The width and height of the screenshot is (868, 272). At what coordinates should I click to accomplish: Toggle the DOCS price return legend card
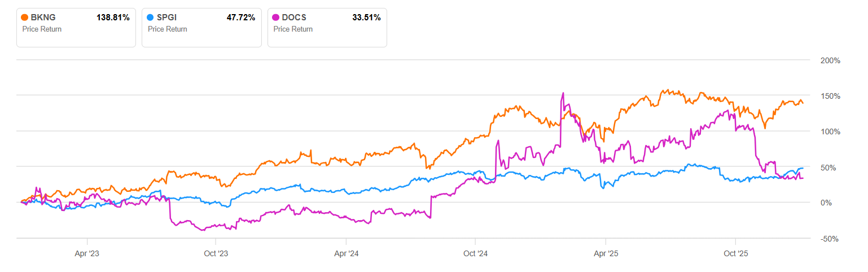click(x=327, y=27)
